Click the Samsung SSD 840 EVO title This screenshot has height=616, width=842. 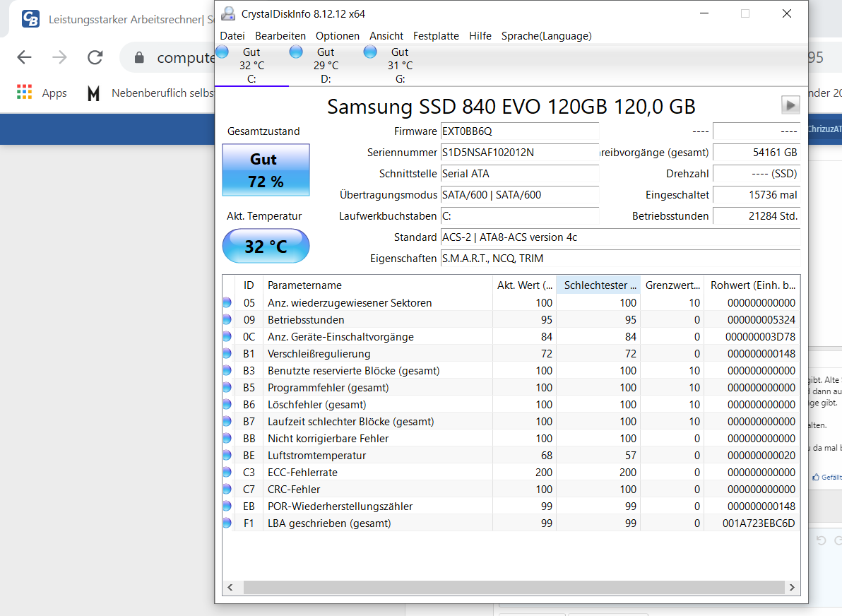tap(511, 107)
